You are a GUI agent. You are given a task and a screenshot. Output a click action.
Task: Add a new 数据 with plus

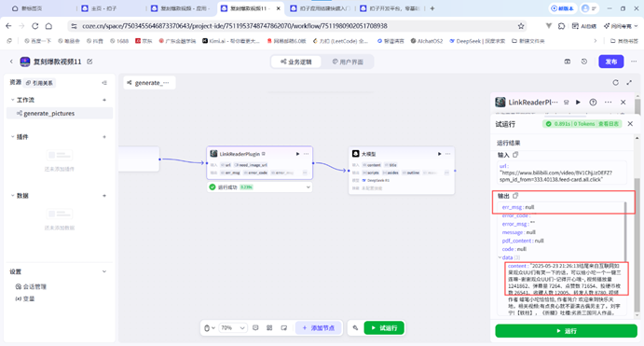[x=104, y=196]
